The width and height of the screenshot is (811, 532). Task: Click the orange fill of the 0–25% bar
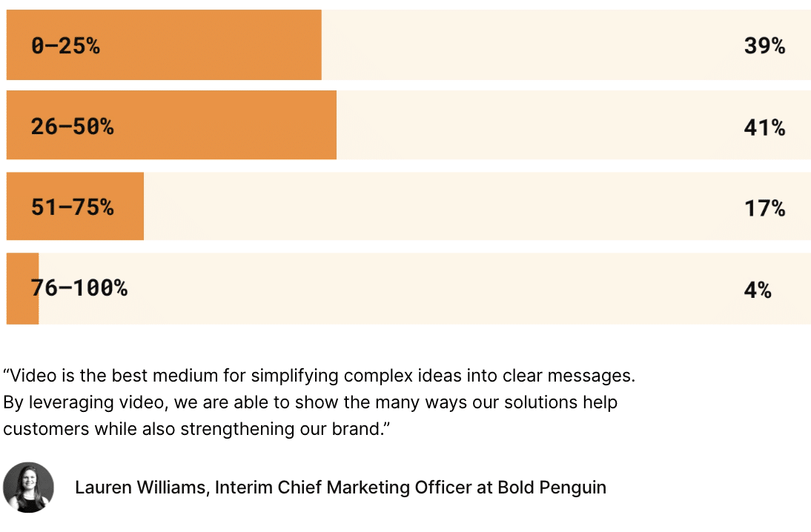point(207,45)
